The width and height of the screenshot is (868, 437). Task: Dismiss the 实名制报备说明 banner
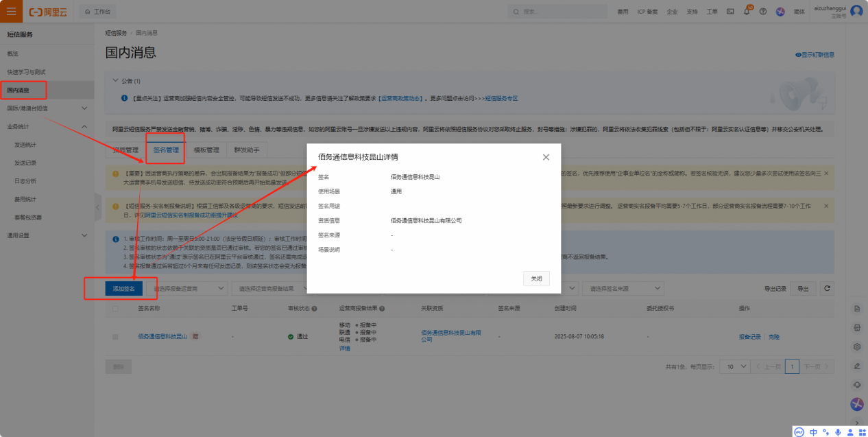pos(826,205)
